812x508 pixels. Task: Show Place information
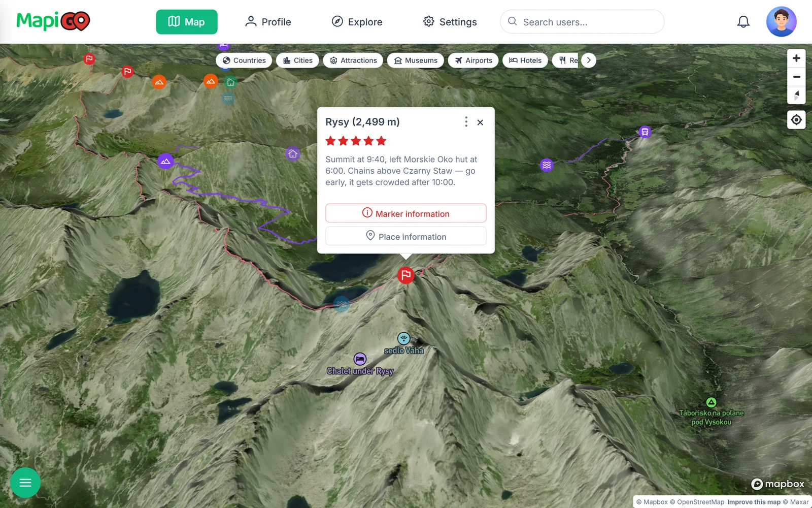pos(406,236)
